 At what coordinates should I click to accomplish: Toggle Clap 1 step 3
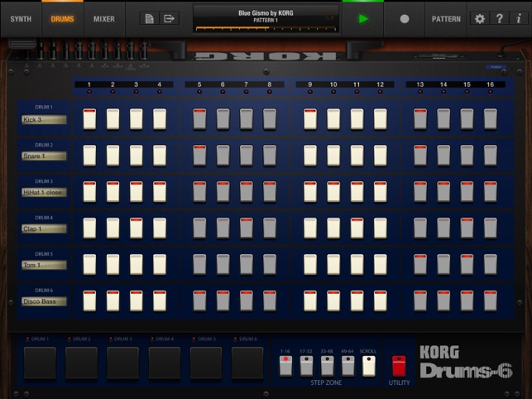pyautogui.click(x=137, y=228)
